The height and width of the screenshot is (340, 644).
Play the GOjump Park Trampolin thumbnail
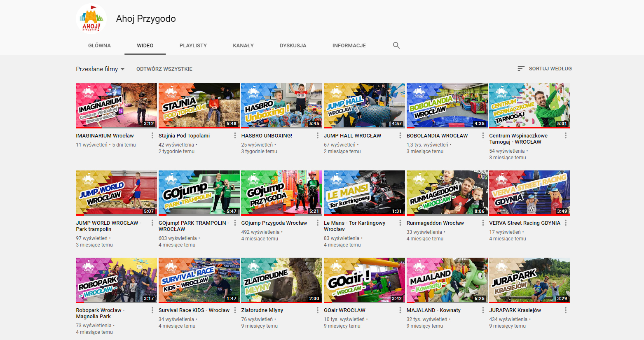tap(199, 193)
